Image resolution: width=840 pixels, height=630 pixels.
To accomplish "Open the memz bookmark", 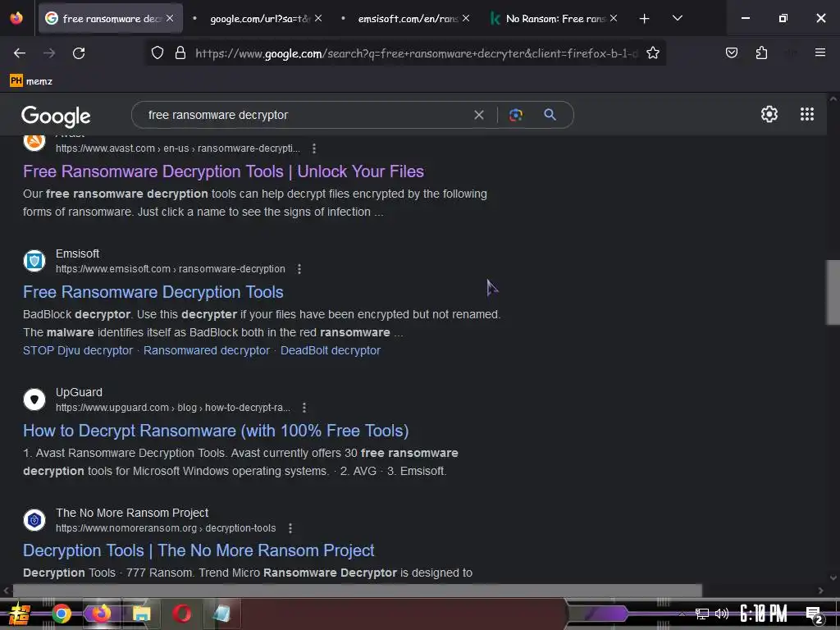I will (x=31, y=81).
